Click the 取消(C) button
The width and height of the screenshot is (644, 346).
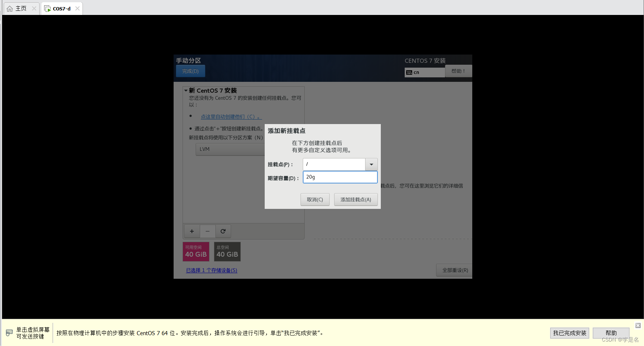pyautogui.click(x=315, y=200)
